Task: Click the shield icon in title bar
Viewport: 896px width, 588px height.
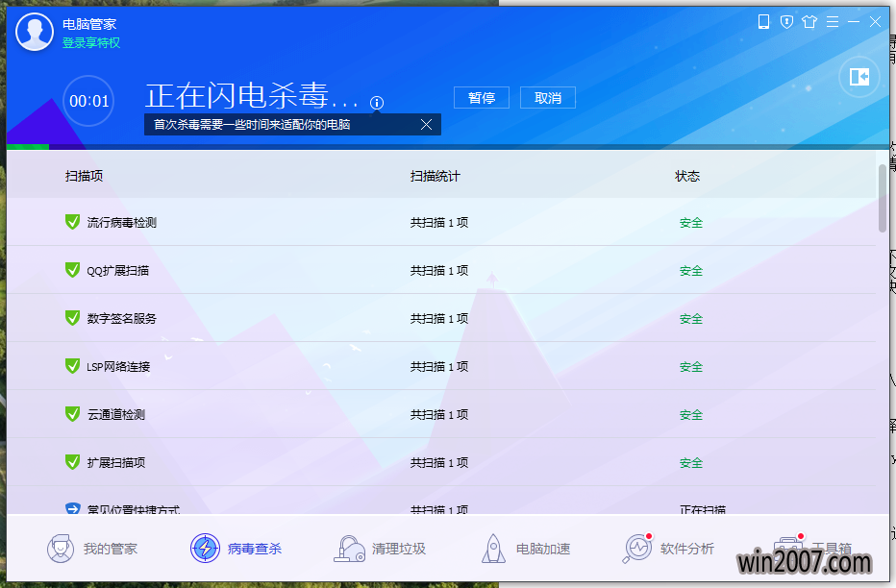Action: (786, 22)
